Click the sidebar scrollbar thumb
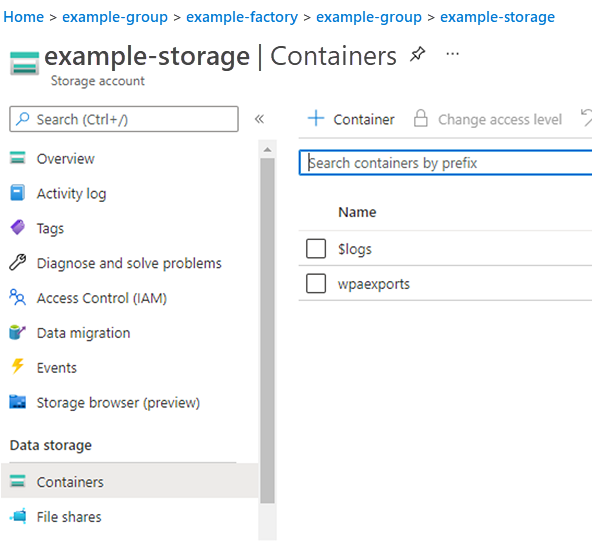Image resolution: width=592 pixels, height=543 pixels. 267,330
